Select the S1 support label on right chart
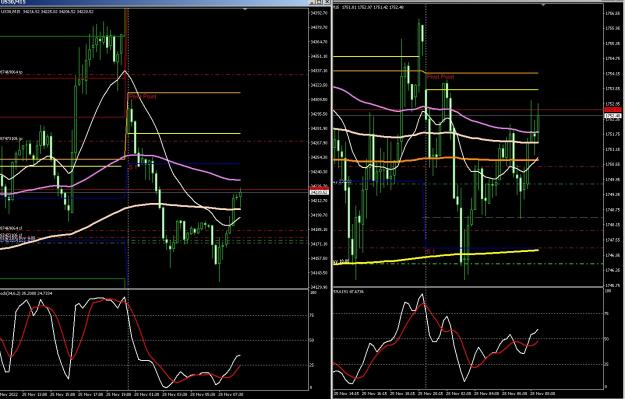The height and width of the screenshot is (399, 625). point(430,252)
